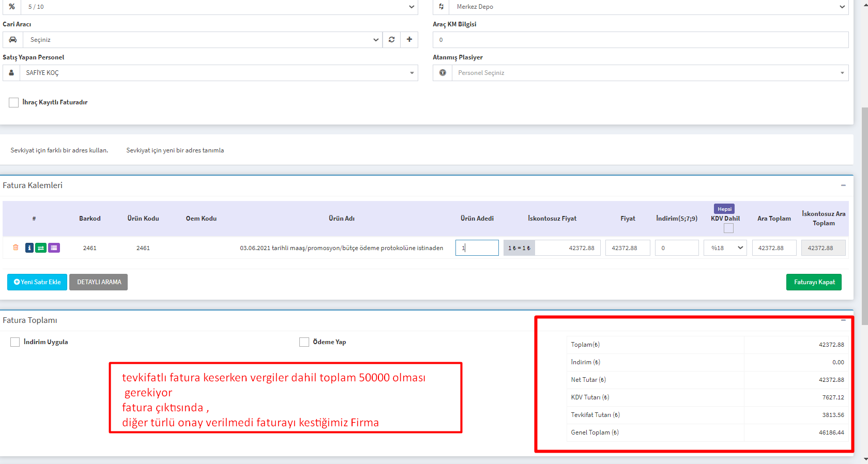Check the İndirim Uygula option

click(15, 342)
